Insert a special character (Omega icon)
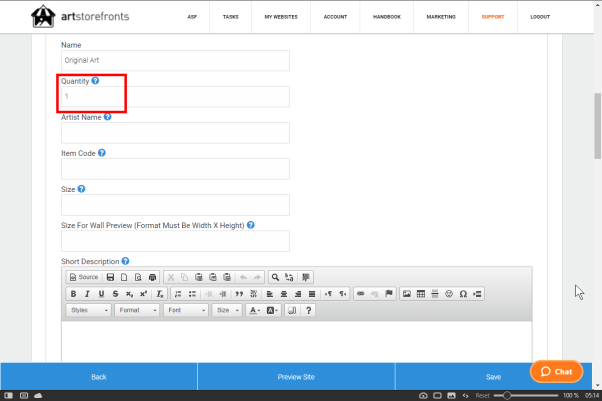Viewport: 602px width, 401px height. pos(463,294)
